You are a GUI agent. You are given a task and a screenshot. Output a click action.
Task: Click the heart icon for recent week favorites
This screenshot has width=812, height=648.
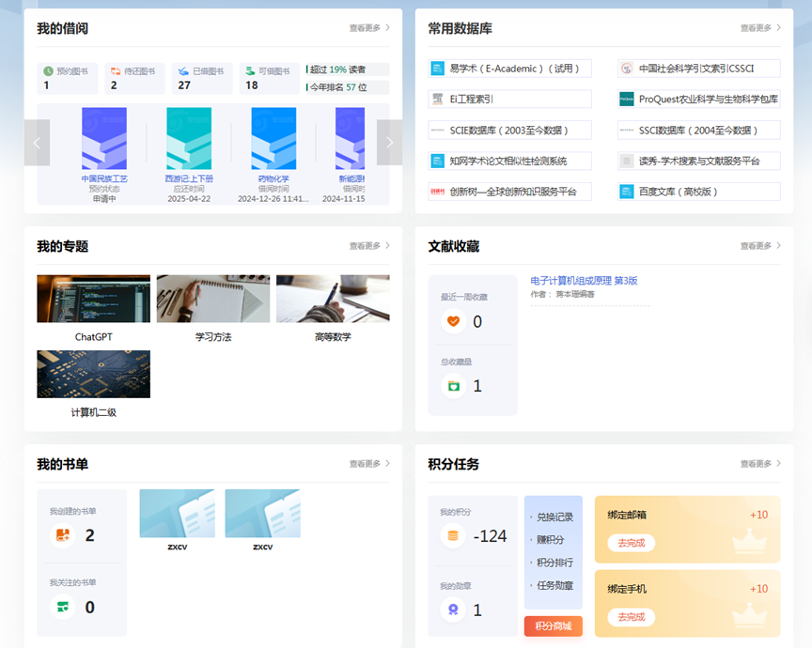coord(454,321)
